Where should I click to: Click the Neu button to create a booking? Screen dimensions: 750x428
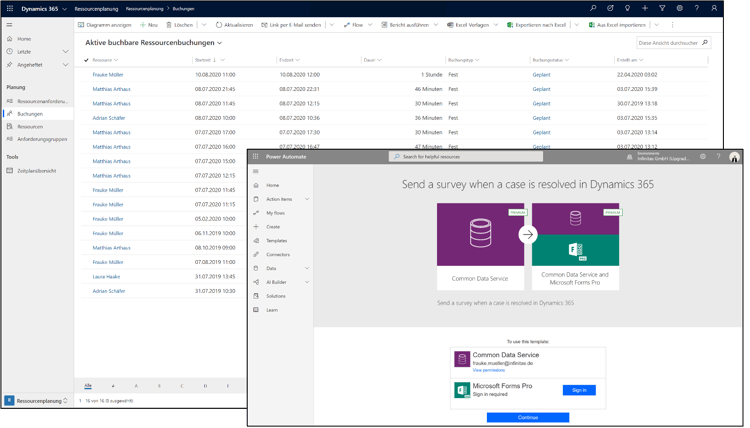pos(149,25)
